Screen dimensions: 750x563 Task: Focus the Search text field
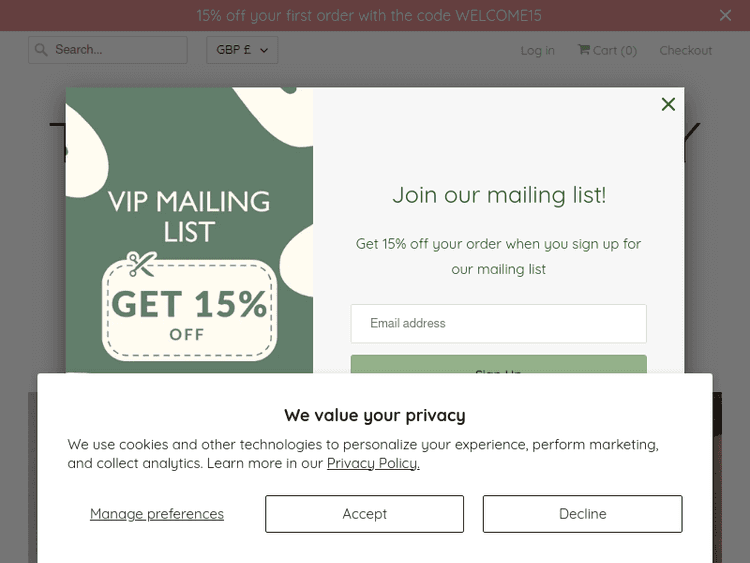click(115, 50)
